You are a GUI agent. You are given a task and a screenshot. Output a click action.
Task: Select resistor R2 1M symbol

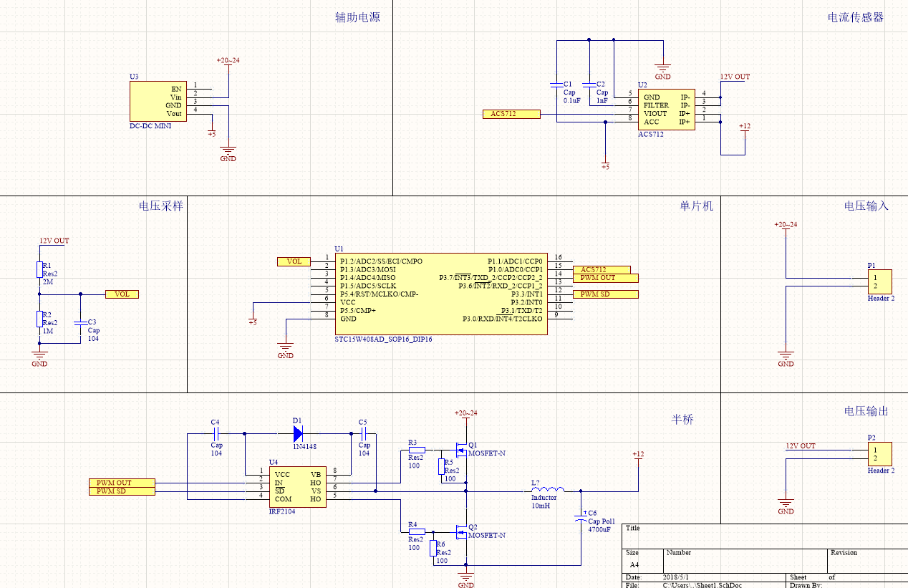(x=39, y=319)
